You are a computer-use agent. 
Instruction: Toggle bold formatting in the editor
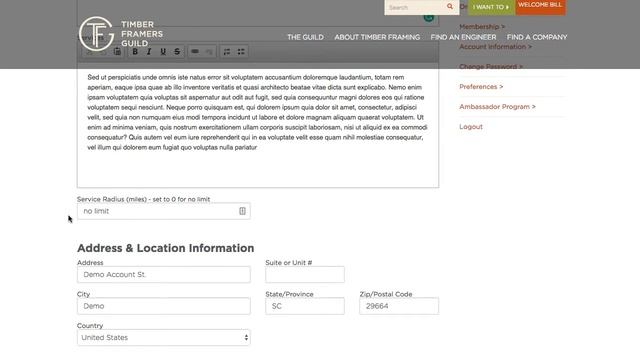135,51
